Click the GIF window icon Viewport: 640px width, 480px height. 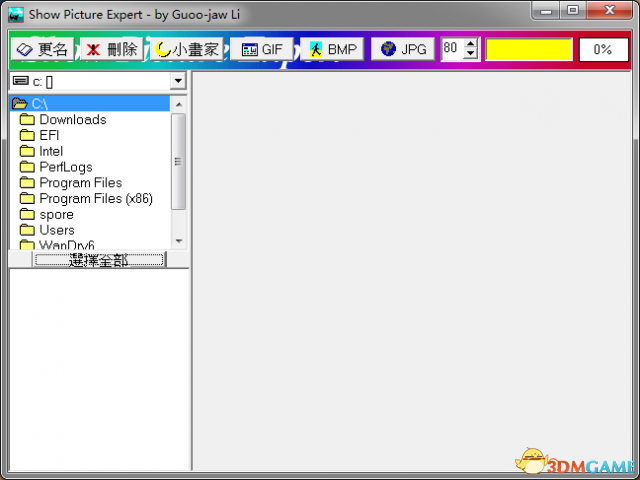pyautogui.click(x=249, y=50)
